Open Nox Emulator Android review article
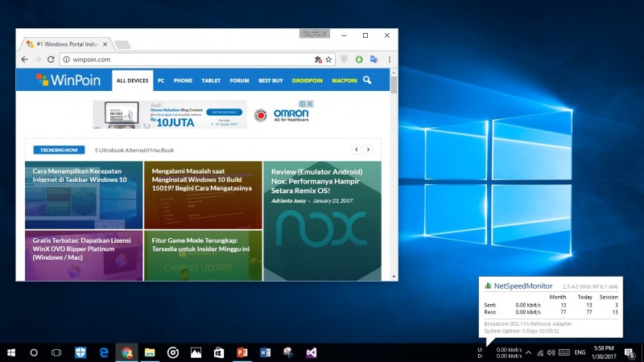Viewport: 644px width, 362px height. (x=323, y=220)
